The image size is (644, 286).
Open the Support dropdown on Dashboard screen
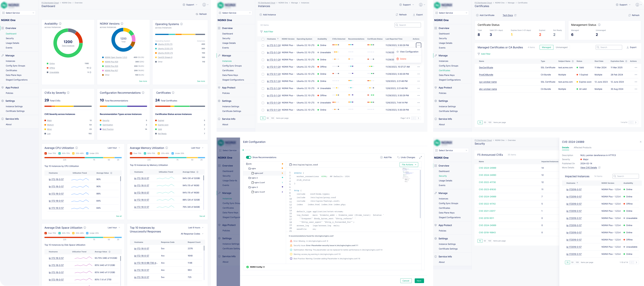click(190, 5)
